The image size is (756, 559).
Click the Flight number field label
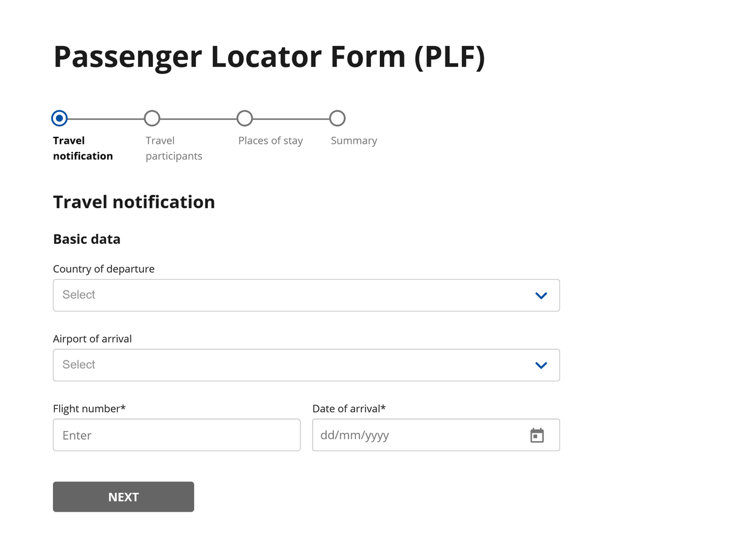[89, 408]
